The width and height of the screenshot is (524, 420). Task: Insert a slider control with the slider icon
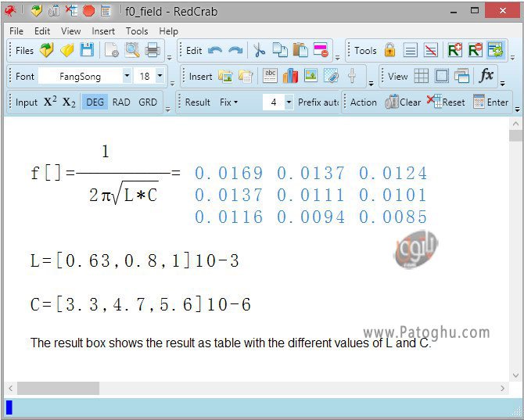click(x=352, y=76)
